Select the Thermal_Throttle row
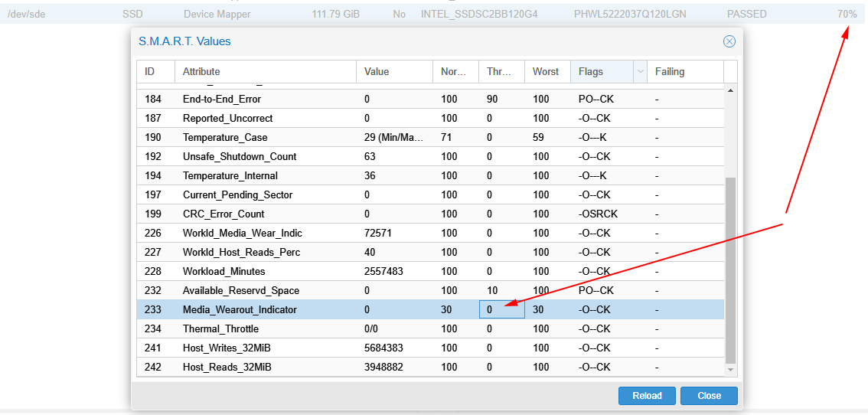868x415 pixels. [431, 328]
